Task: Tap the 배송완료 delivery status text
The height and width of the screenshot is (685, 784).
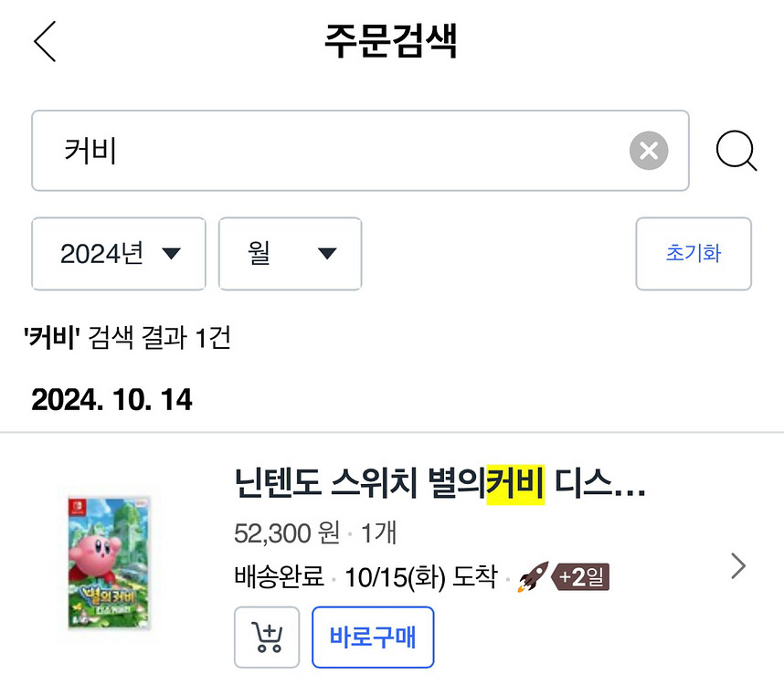Action: [280, 578]
